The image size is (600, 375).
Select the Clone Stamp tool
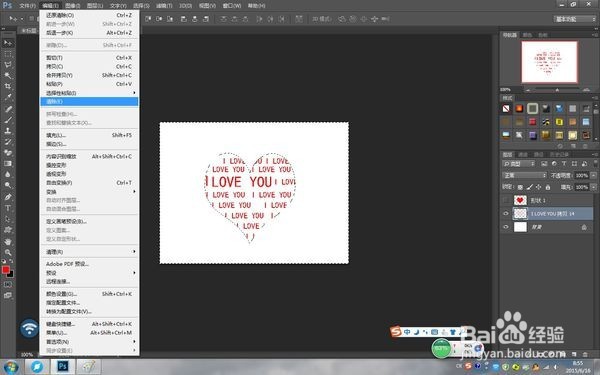click(x=8, y=130)
